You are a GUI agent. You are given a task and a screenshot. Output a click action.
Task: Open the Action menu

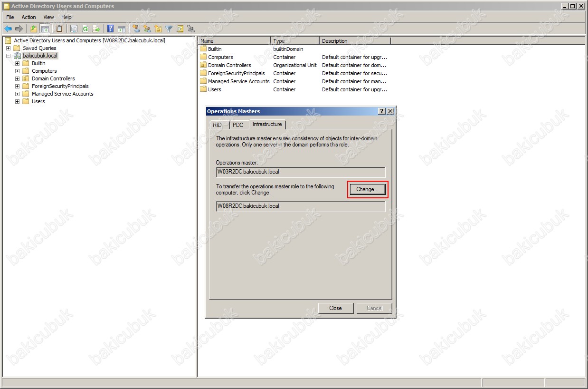(x=28, y=17)
